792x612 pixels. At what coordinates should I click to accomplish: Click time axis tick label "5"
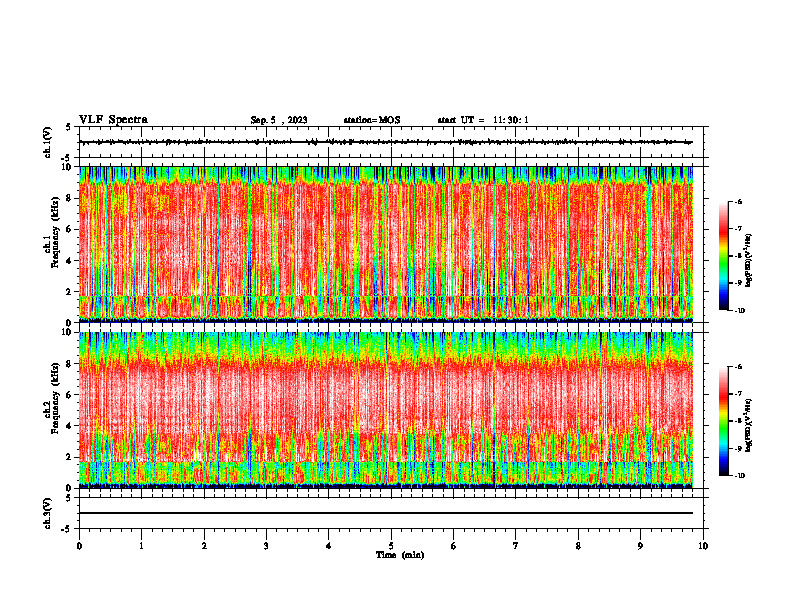coord(391,546)
